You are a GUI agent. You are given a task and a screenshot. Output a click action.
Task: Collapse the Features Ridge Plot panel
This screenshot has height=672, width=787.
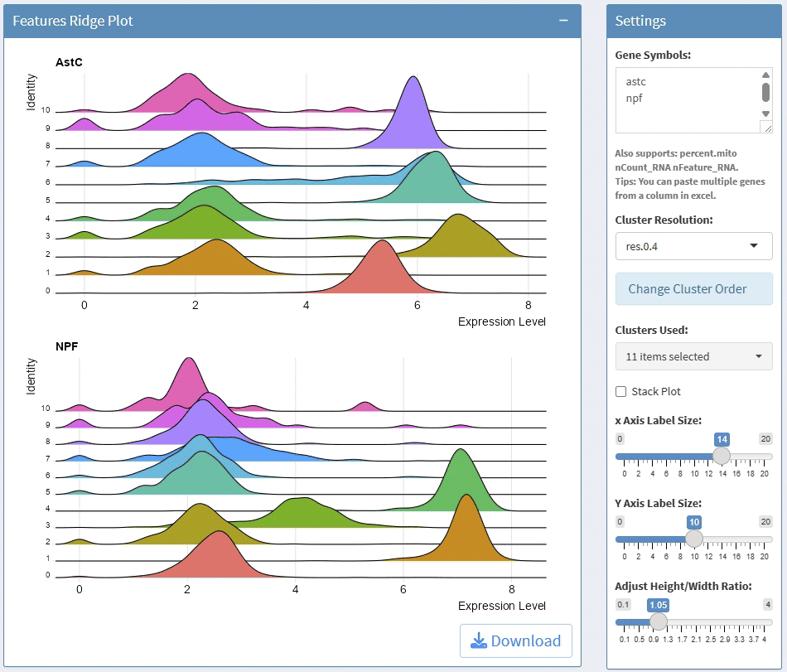[563, 21]
